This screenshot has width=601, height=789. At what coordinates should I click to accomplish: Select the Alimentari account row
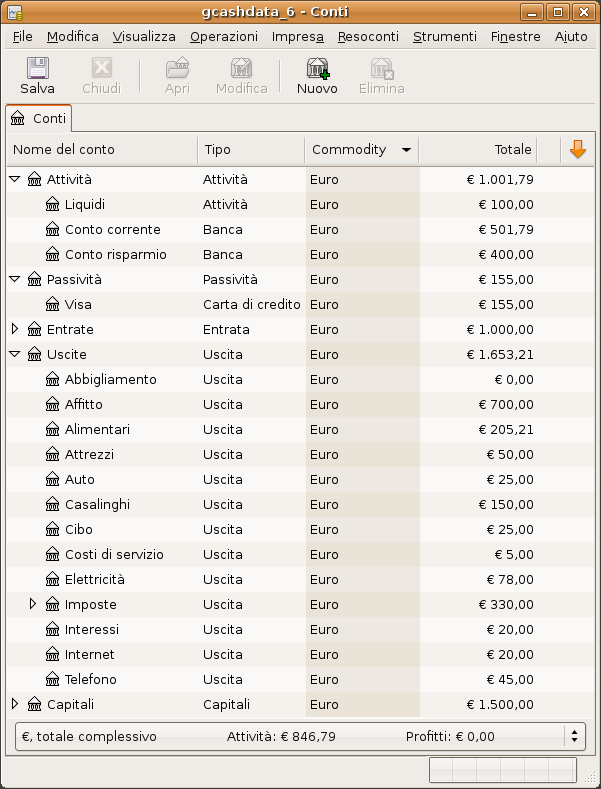click(97, 429)
